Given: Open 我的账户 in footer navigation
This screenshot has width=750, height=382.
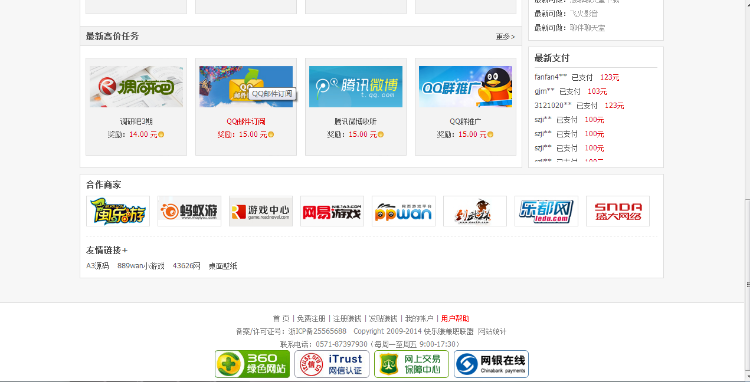Looking at the screenshot, I should 419,318.
